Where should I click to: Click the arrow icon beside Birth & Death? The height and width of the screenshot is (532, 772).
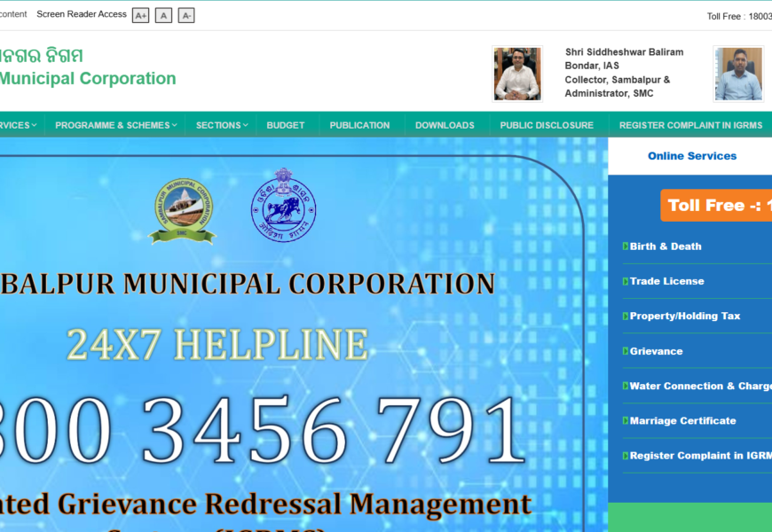tap(626, 246)
